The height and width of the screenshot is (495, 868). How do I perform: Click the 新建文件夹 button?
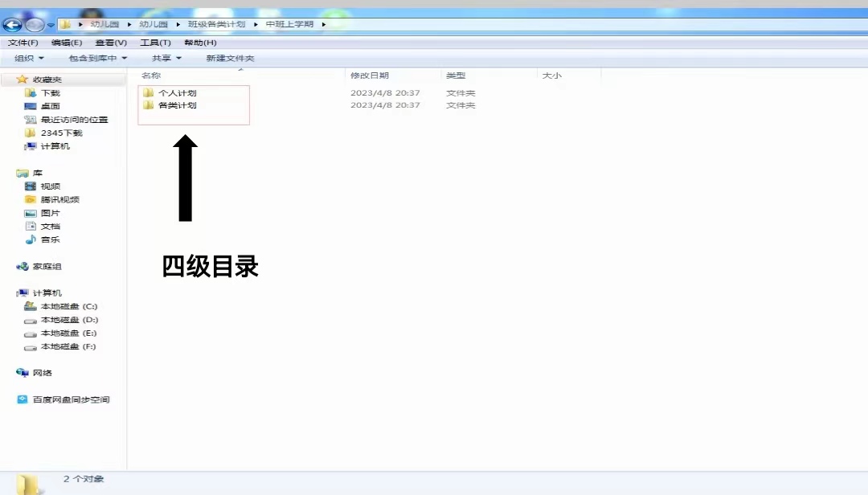pos(230,58)
